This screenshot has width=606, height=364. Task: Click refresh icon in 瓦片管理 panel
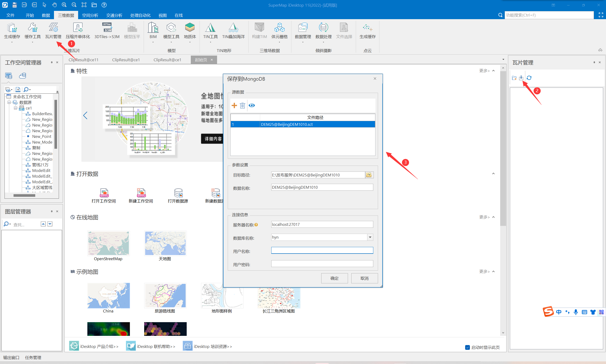point(529,78)
